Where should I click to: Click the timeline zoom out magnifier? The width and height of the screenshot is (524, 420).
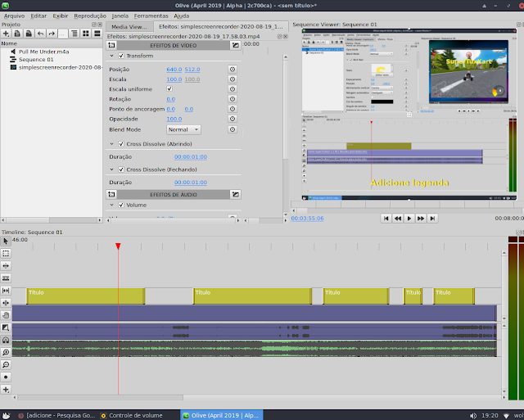click(x=6, y=364)
